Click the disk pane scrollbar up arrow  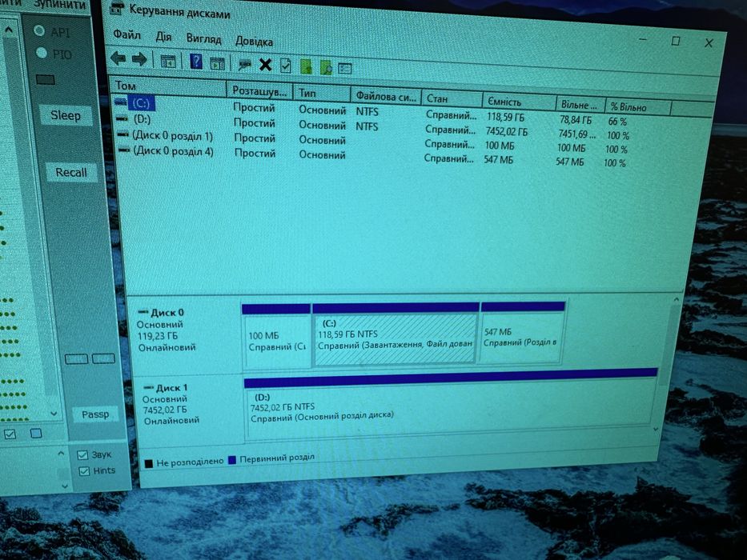point(676,299)
